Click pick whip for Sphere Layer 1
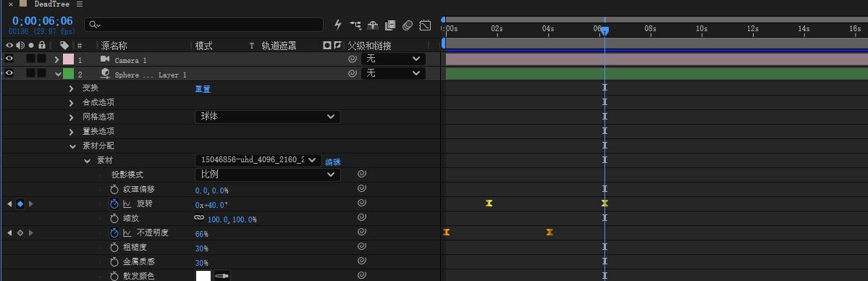This screenshot has height=281, width=868. (352, 73)
